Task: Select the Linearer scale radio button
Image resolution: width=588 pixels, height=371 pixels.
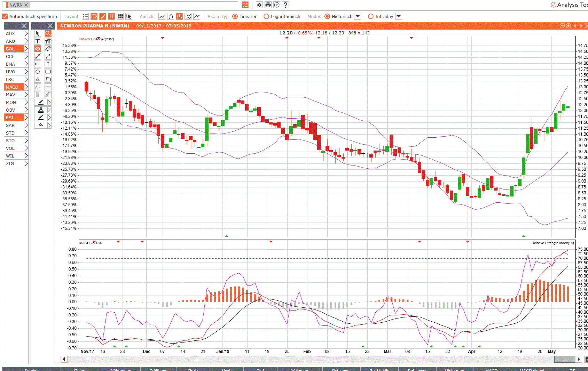Action: click(235, 16)
